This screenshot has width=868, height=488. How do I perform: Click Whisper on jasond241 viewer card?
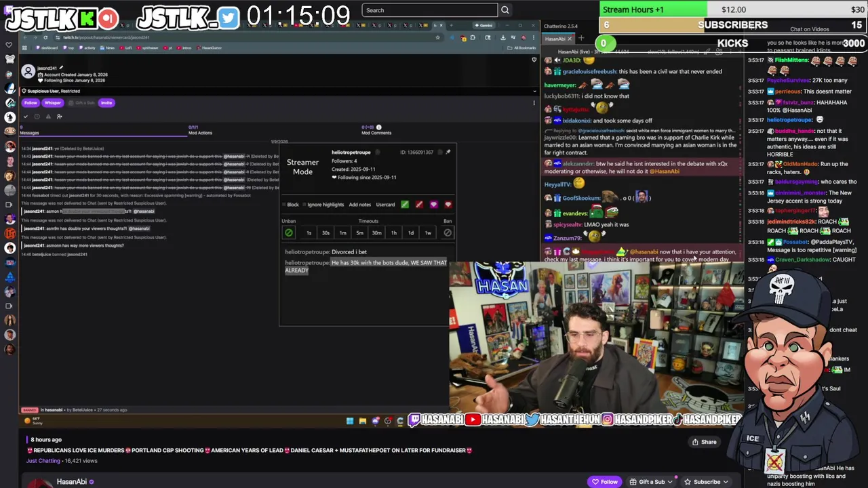(53, 103)
